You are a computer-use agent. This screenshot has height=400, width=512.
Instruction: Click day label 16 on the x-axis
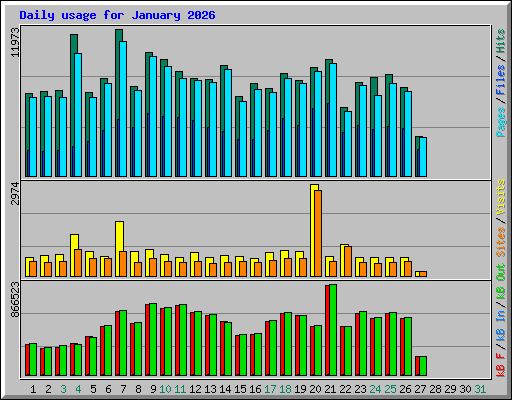pos(255,389)
